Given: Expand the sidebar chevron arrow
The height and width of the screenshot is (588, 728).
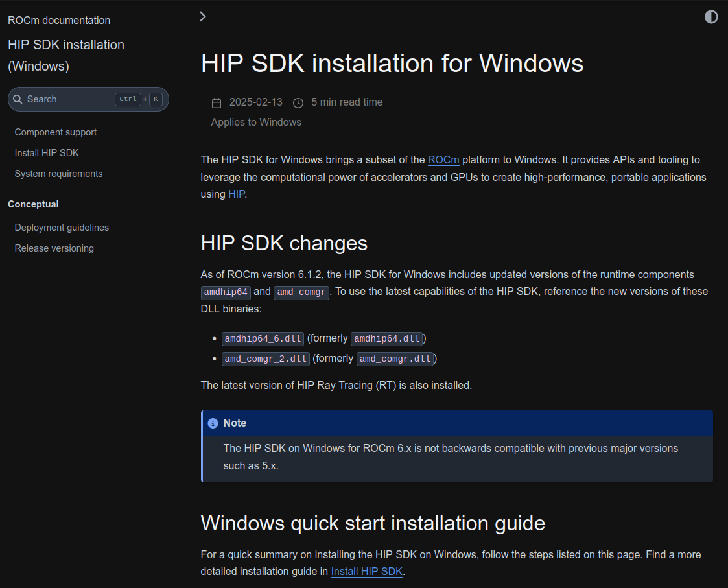Looking at the screenshot, I should (x=203, y=17).
